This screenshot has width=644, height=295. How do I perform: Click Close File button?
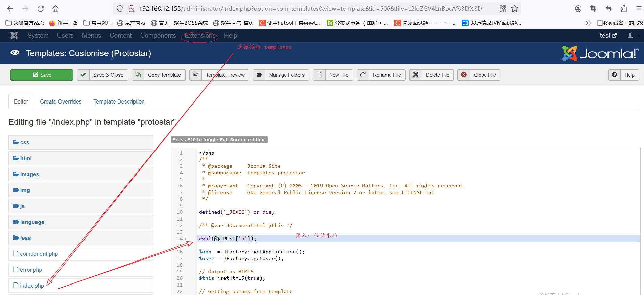[x=479, y=75]
